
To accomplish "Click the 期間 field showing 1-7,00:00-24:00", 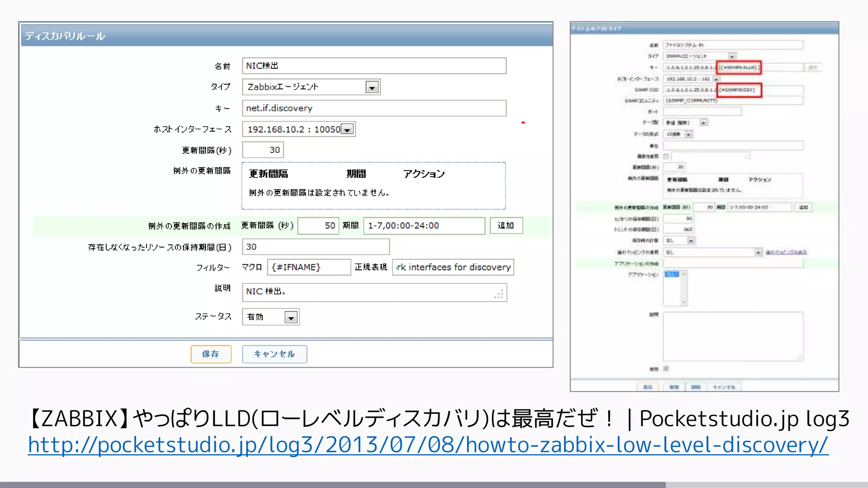I will [424, 225].
